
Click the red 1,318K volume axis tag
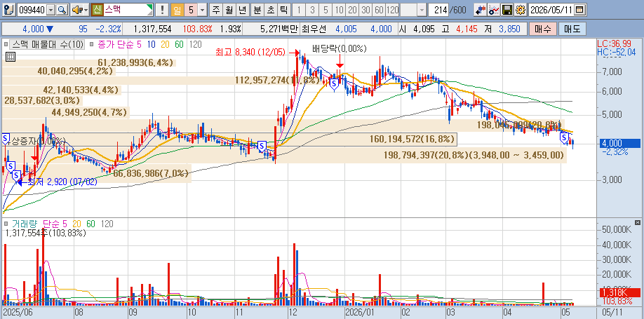click(619, 293)
